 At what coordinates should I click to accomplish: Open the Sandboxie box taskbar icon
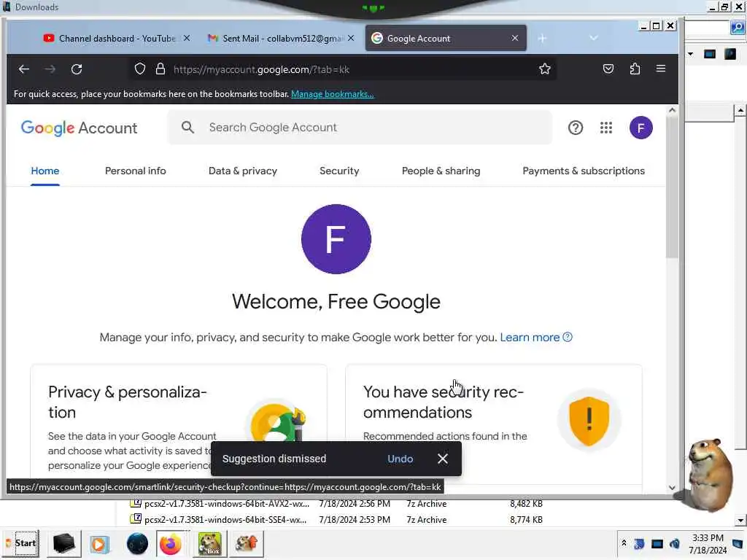point(209,543)
